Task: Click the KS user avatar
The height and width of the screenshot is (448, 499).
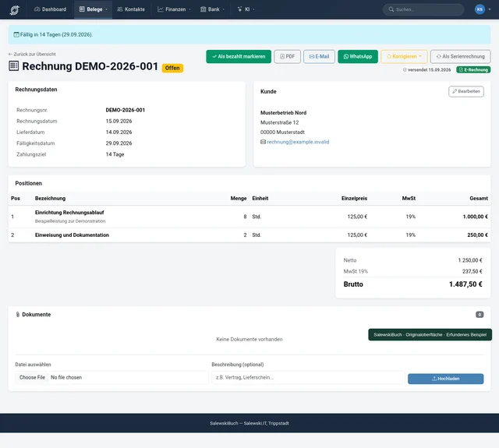Action: click(x=480, y=9)
